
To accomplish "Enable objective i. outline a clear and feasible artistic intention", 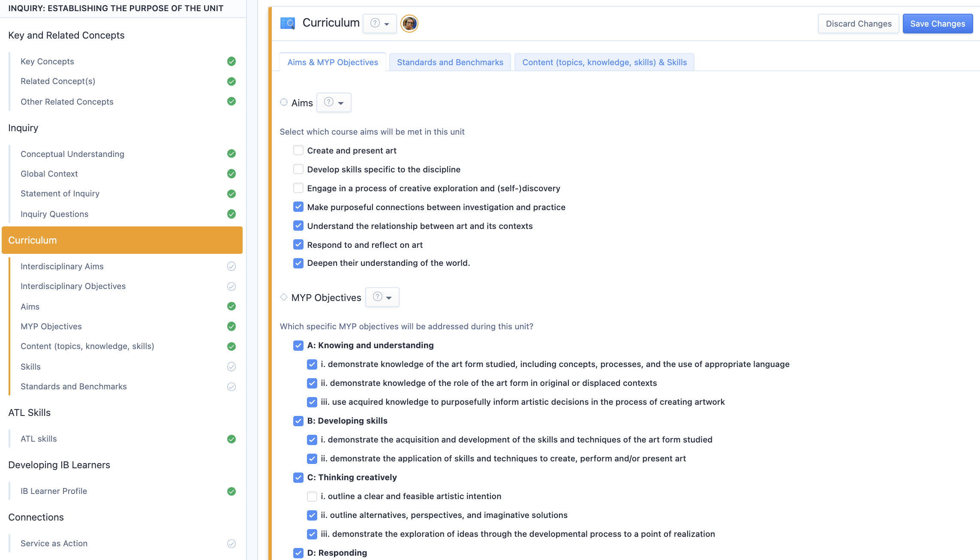I will [312, 496].
